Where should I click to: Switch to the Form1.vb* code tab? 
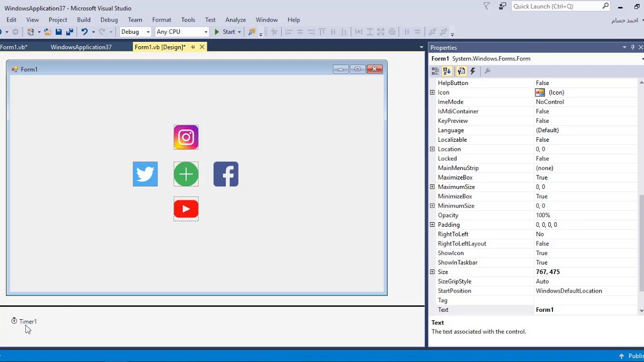(14, 47)
